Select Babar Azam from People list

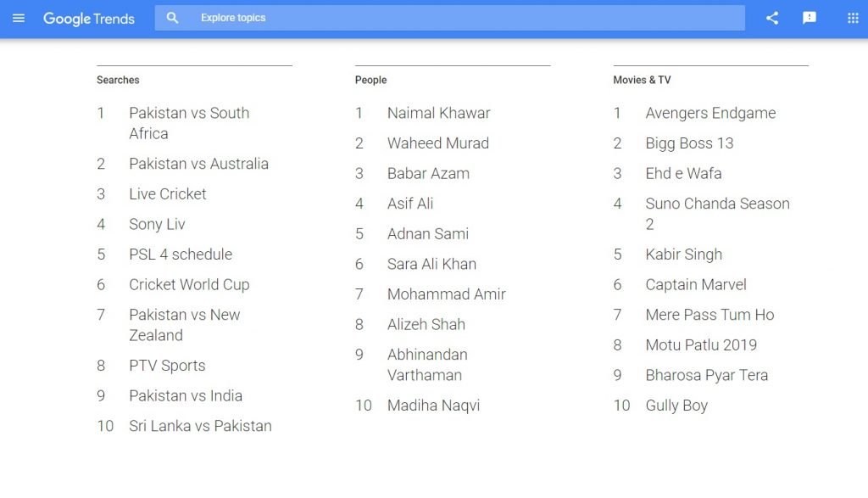[428, 173]
